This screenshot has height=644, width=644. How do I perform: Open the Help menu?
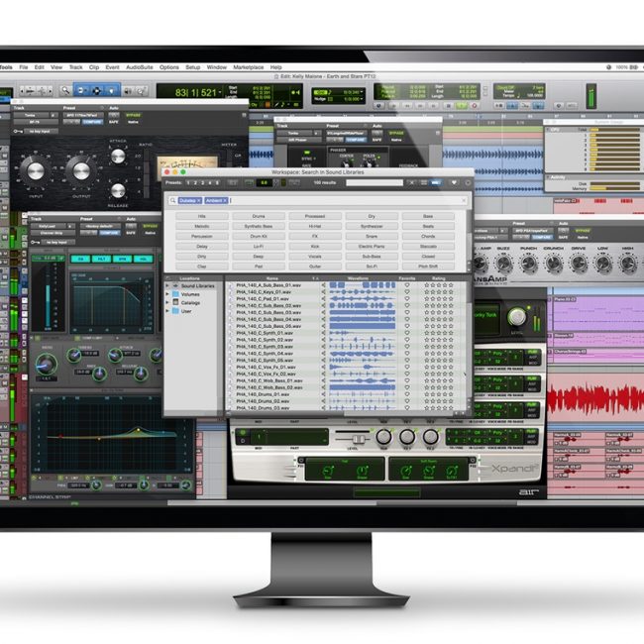tap(275, 67)
